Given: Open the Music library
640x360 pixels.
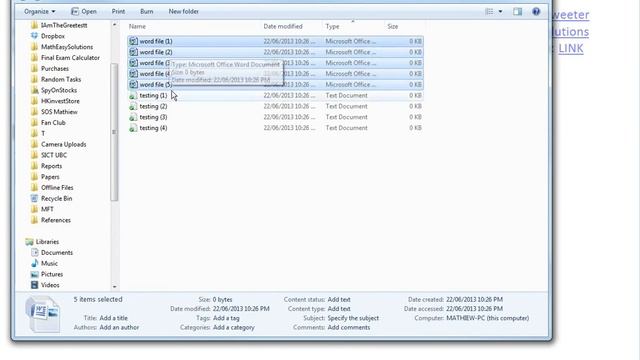Looking at the screenshot, I should (x=49, y=263).
